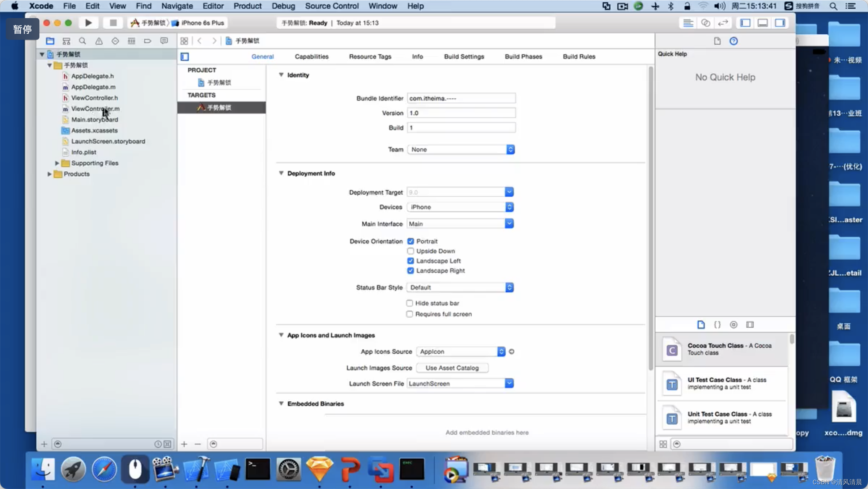Toggle Portrait device orientation checkbox

pyautogui.click(x=410, y=241)
